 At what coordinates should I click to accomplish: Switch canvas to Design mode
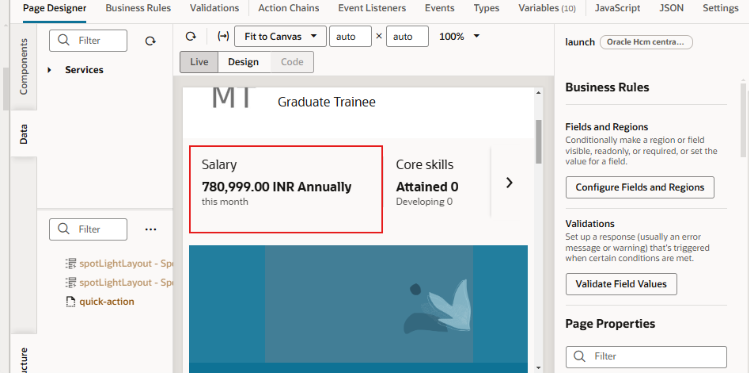(244, 62)
